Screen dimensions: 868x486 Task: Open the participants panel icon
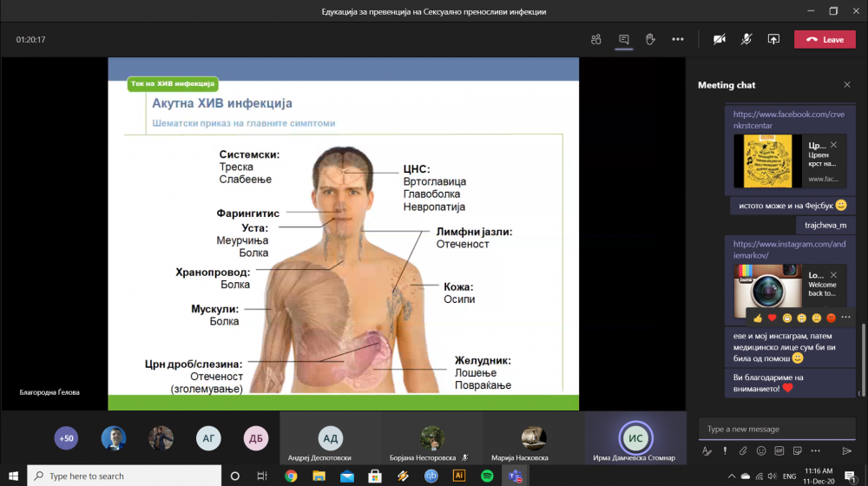595,39
